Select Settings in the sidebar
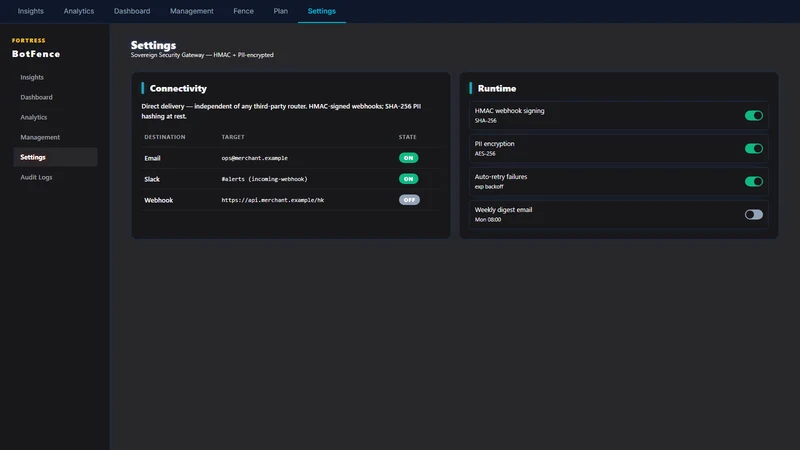This screenshot has height=450, width=800. 55,157
